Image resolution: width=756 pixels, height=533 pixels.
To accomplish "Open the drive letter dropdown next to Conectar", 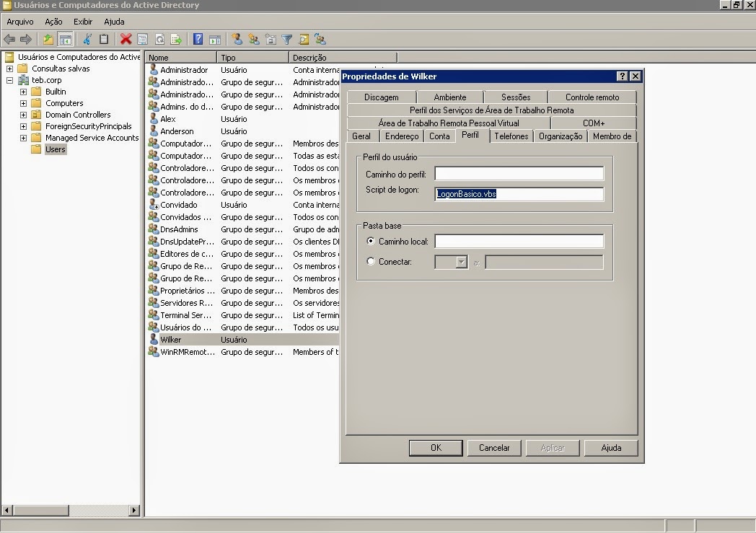I will [x=462, y=263].
